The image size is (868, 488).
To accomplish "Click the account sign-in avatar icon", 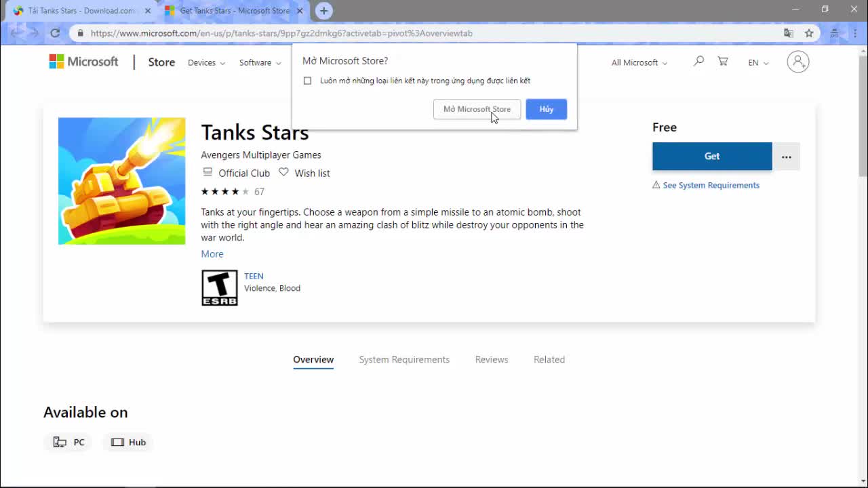I will pos(798,62).
